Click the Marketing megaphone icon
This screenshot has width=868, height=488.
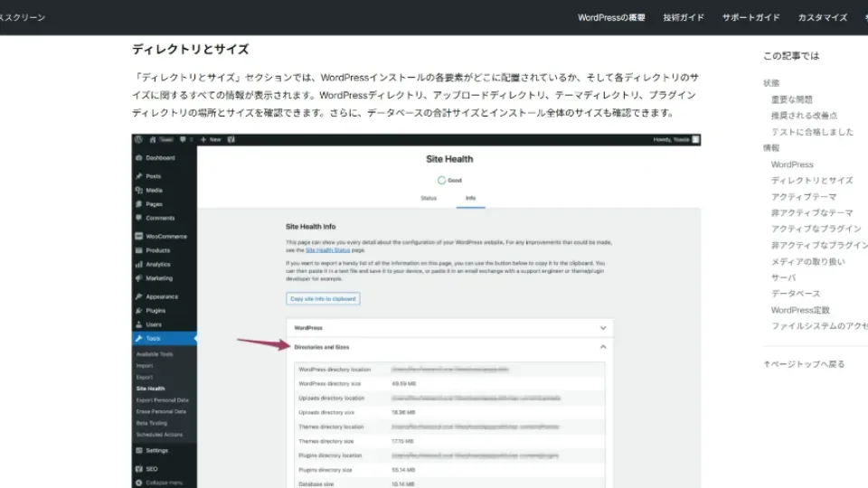(139, 278)
